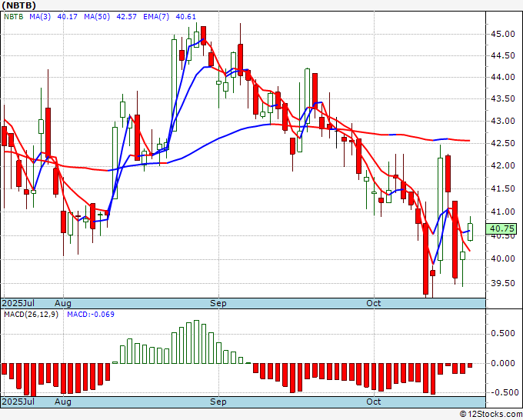The height and width of the screenshot is (420, 523).
Task: Click the 43.50 price axis label
Action: [x=503, y=99]
